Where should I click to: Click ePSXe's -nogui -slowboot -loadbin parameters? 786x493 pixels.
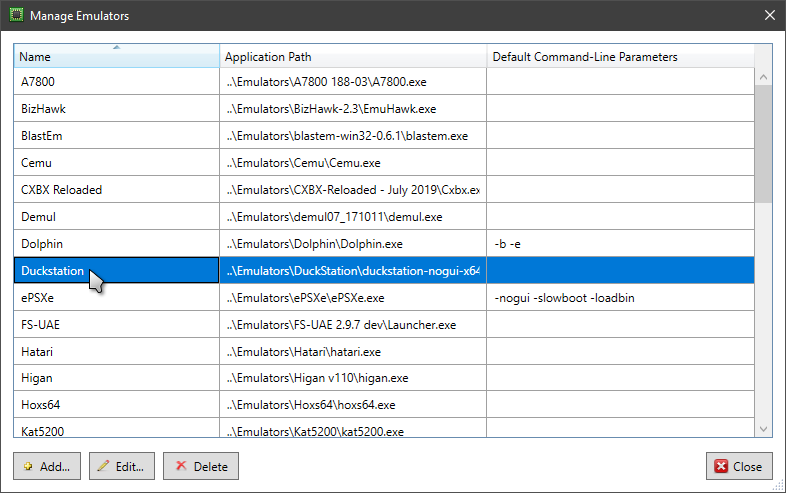click(x=620, y=297)
